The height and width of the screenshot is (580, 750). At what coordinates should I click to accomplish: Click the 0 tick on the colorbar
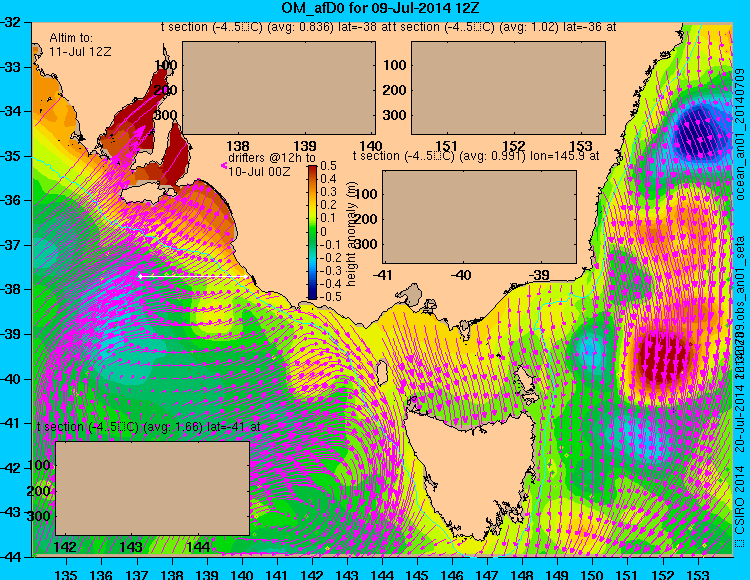pos(323,231)
